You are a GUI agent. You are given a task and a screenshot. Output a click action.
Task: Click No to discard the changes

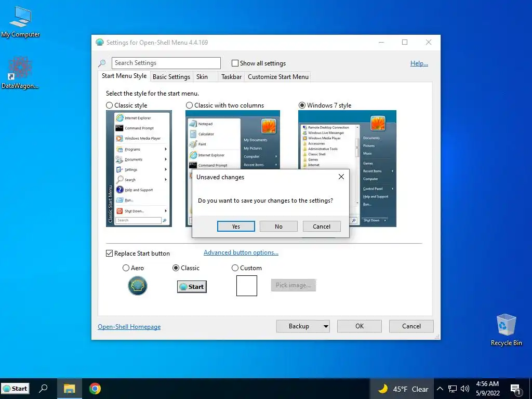point(278,227)
